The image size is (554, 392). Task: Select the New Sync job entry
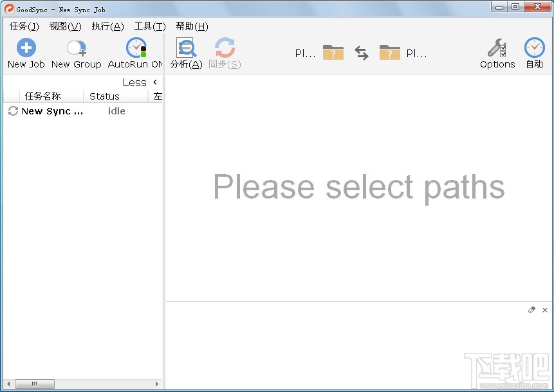83,111
